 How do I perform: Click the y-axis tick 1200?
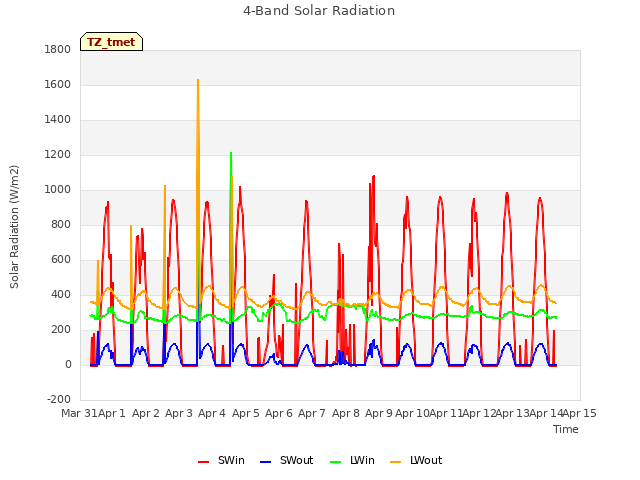pos(58,155)
